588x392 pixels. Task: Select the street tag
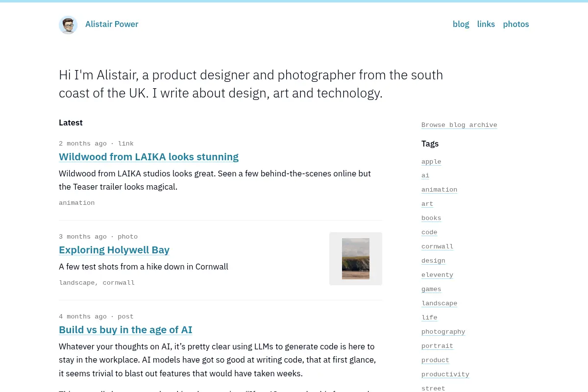(433, 389)
